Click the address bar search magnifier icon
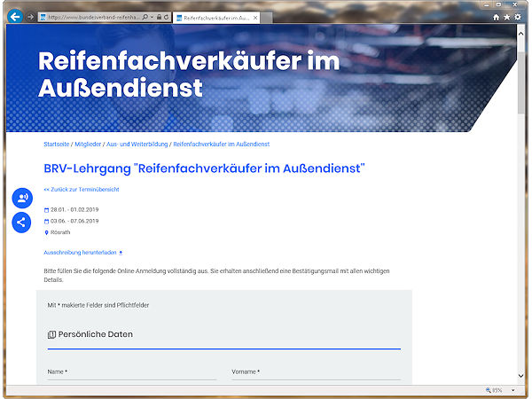Viewport: 532px width, 399px height. [x=145, y=17]
